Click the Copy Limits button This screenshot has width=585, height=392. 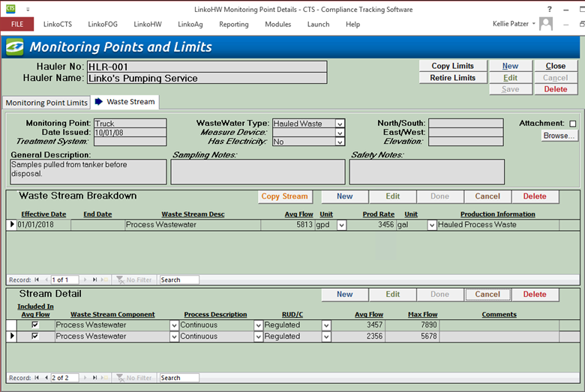452,66
